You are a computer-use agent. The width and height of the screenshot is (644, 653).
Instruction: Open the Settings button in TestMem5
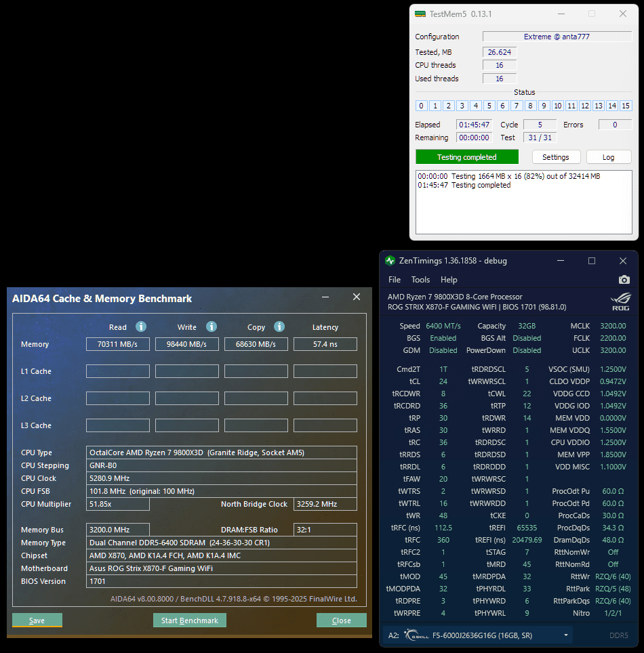pos(556,157)
